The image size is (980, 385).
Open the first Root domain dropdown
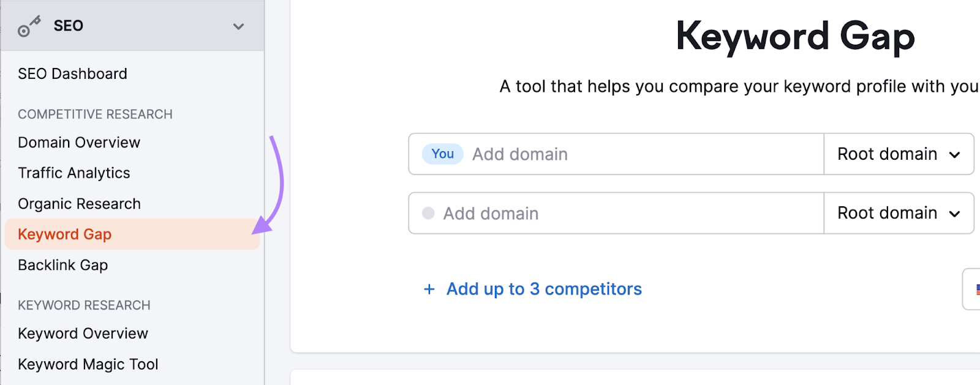pyautogui.click(x=899, y=154)
